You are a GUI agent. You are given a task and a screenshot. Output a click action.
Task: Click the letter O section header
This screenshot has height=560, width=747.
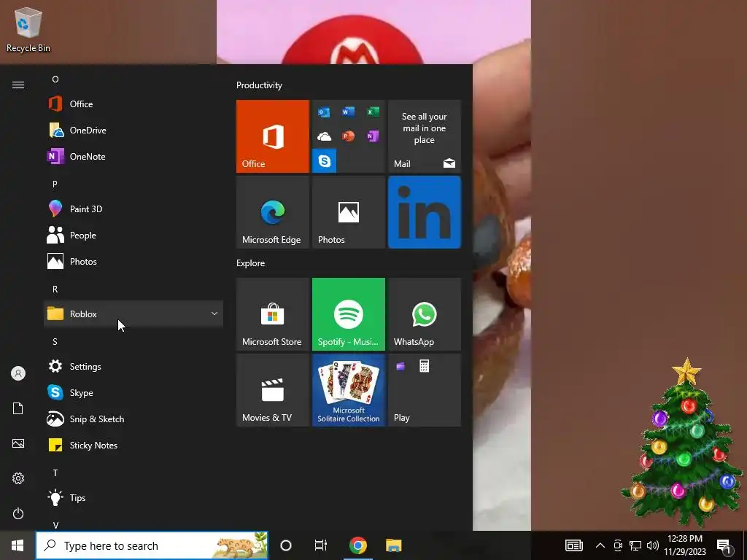pos(55,79)
